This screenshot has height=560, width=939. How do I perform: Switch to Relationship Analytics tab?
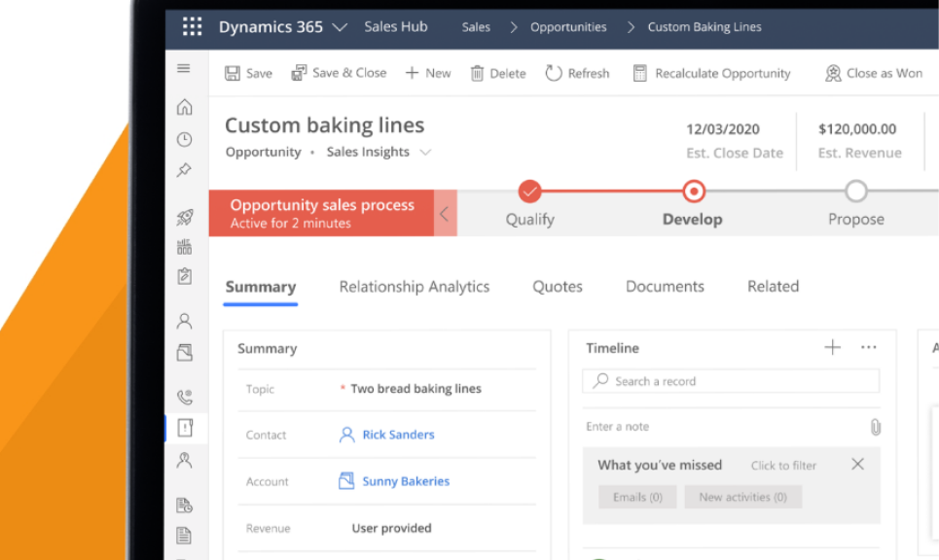415,287
